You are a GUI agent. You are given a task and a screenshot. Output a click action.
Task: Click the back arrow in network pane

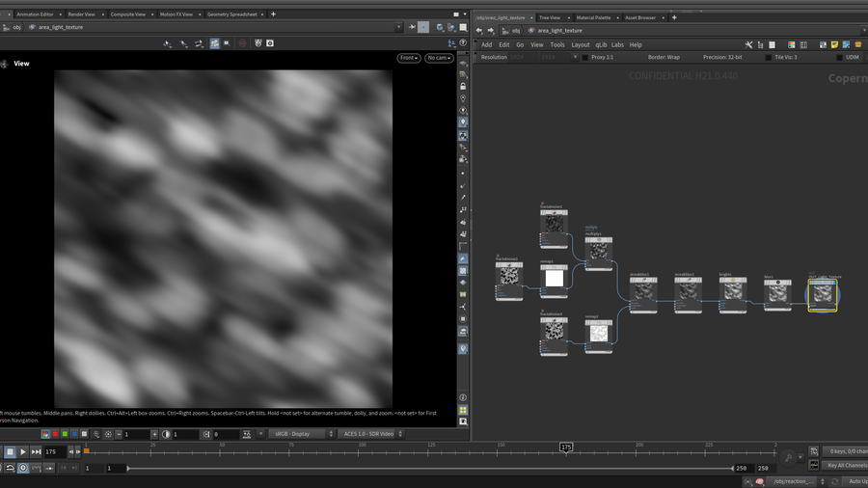click(479, 31)
